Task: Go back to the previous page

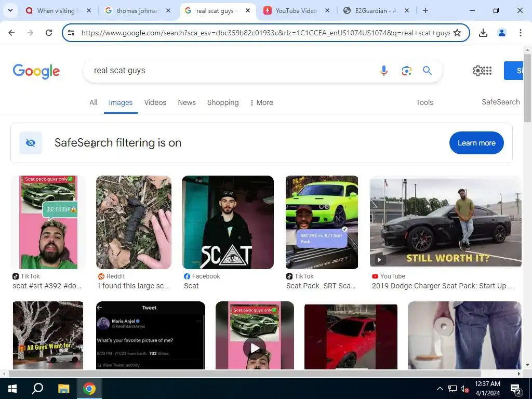Action: [x=11, y=33]
